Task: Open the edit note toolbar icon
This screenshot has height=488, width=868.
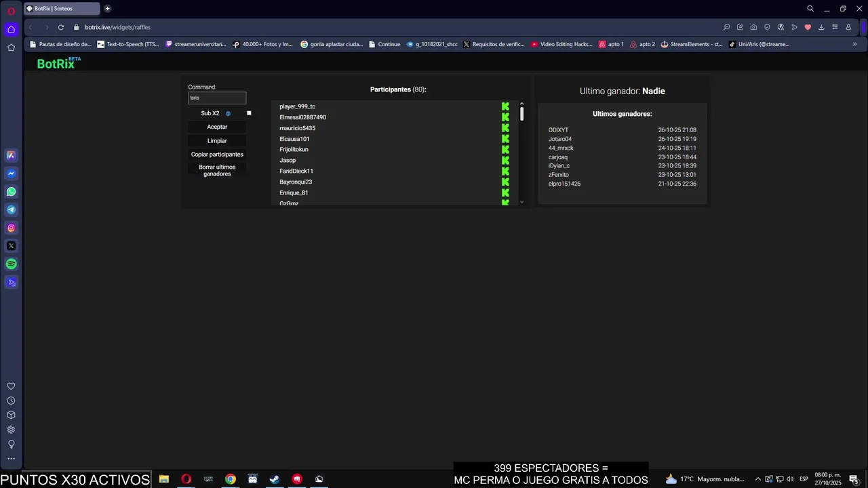Action: point(740,27)
